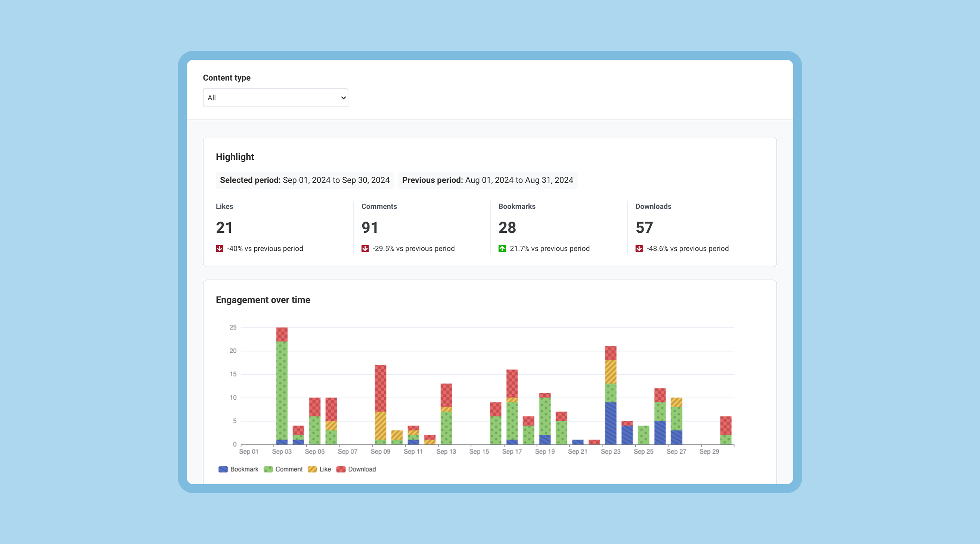Screen dimensions: 980x544
Task: Click the red down arrow under Likes
Action: point(220,248)
